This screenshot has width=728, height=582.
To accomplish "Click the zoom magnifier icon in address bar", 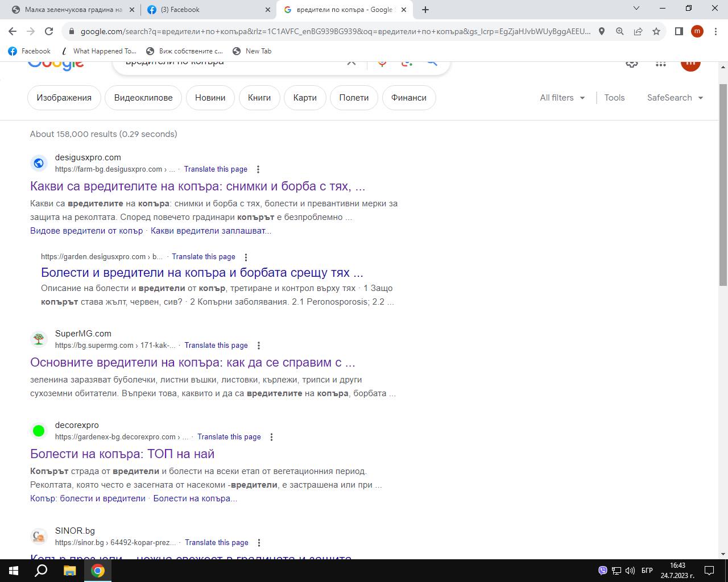I will 620,31.
